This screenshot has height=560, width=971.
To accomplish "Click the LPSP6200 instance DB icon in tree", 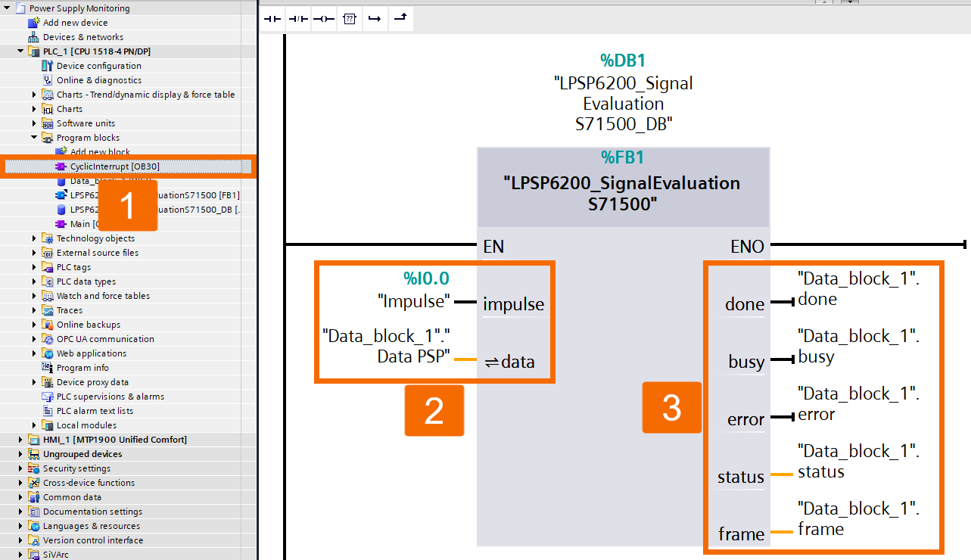I will (x=61, y=210).
